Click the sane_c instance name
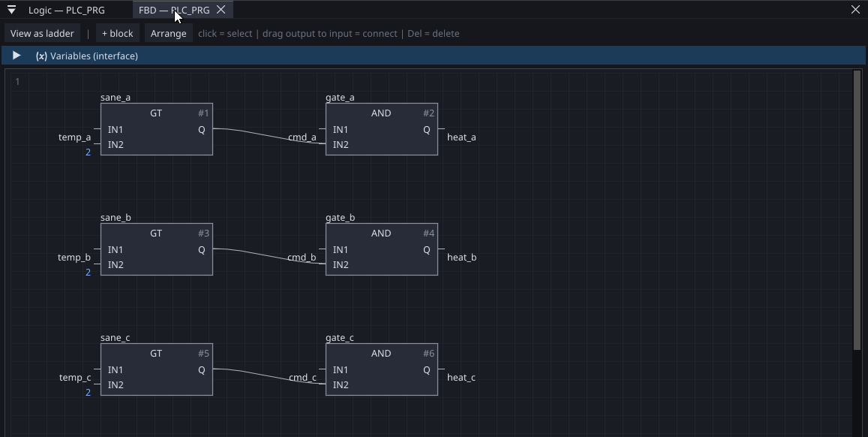Viewport: 868px width, 437px height. 115,338
